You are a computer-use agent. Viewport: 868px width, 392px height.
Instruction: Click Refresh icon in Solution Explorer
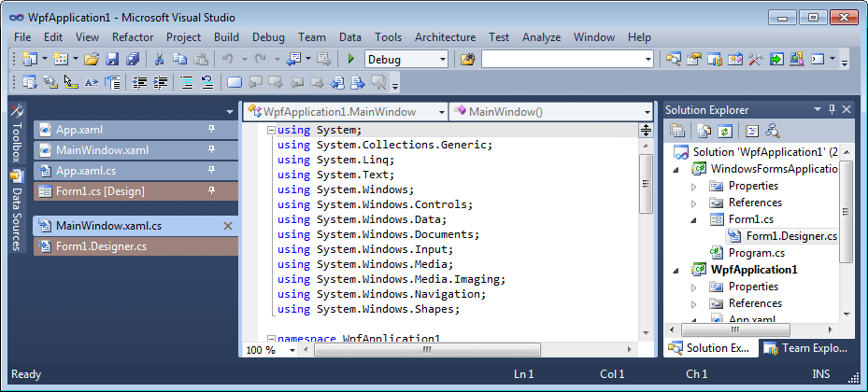pyautogui.click(x=724, y=131)
